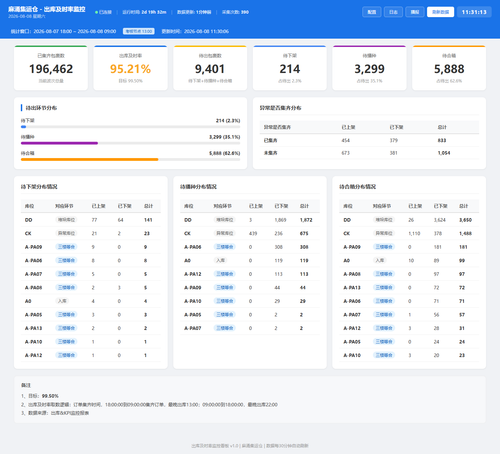Click the DO row total 141

coord(148,220)
